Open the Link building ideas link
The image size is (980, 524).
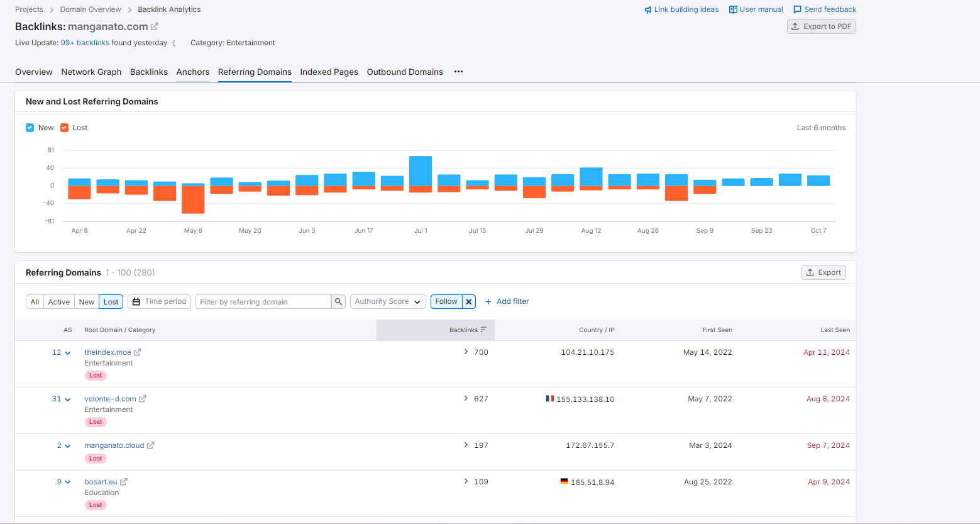point(681,9)
